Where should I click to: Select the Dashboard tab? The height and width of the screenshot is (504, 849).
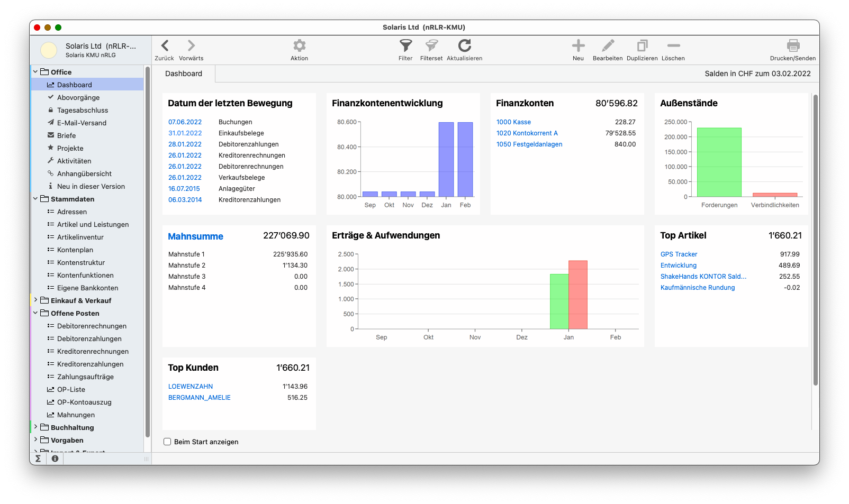point(184,74)
